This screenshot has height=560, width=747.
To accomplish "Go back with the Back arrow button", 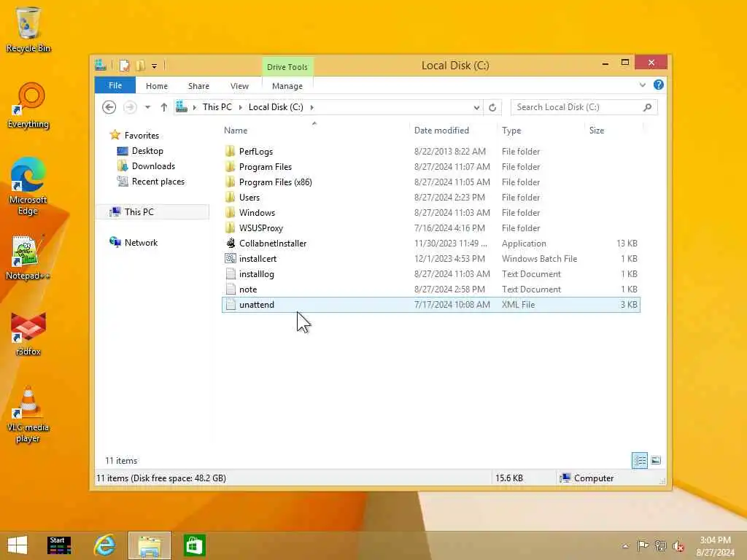I will [109, 107].
